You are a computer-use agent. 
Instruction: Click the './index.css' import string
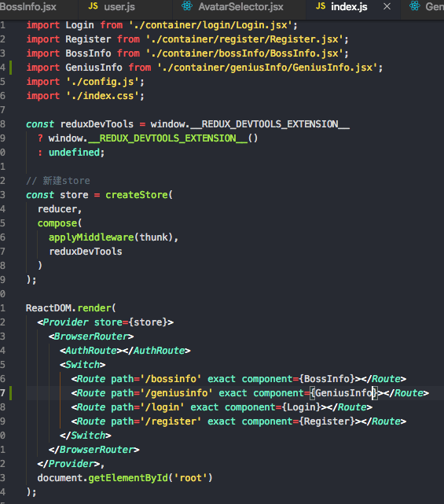[102, 96]
